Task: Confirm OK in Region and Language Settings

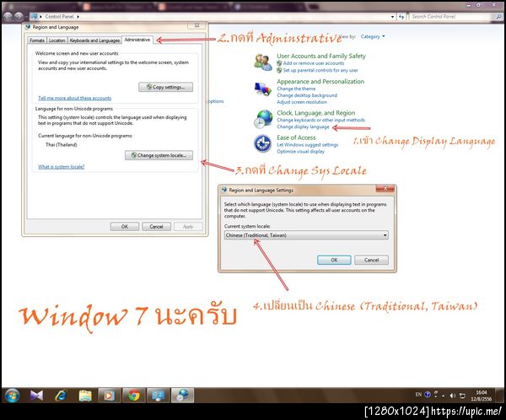Action: 334,260
